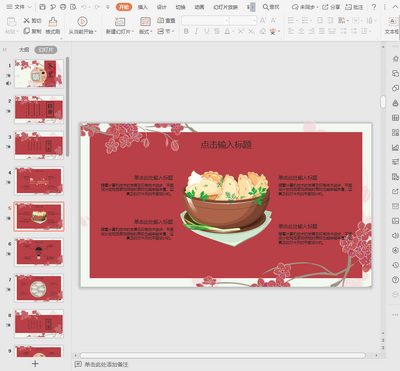Open Print Preview from quick access bar
The height and width of the screenshot is (371, 400).
click(x=73, y=7)
